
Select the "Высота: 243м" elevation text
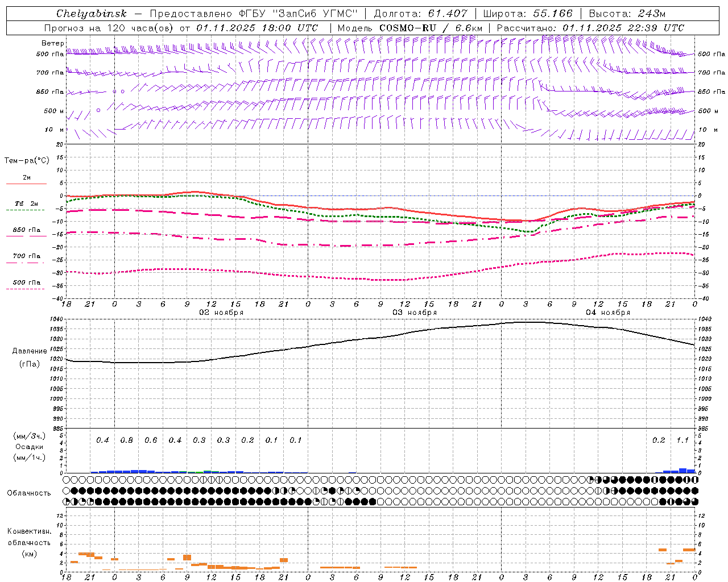(627, 14)
